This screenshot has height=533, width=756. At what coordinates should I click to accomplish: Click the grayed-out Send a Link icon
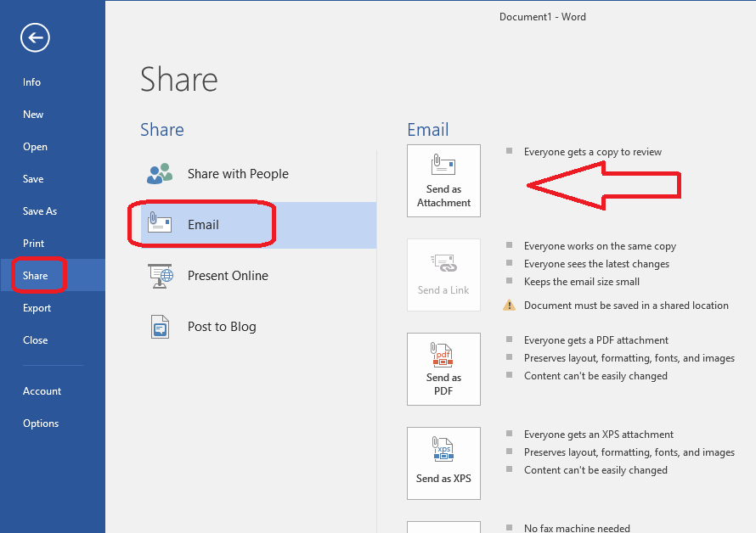click(x=443, y=268)
